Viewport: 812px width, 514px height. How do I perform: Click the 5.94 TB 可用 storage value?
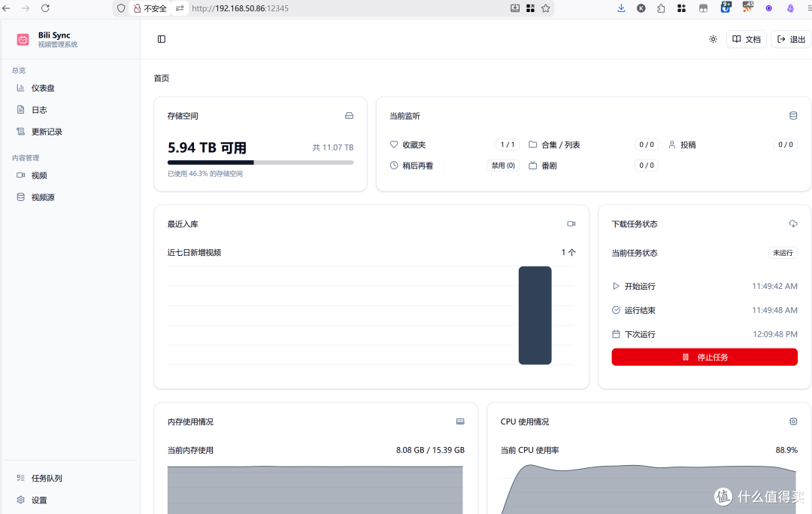208,148
